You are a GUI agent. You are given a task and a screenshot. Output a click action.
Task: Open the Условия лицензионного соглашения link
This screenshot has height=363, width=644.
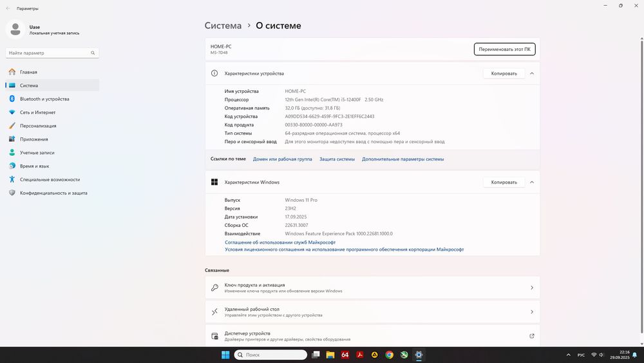pyautogui.click(x=344, y=250)
